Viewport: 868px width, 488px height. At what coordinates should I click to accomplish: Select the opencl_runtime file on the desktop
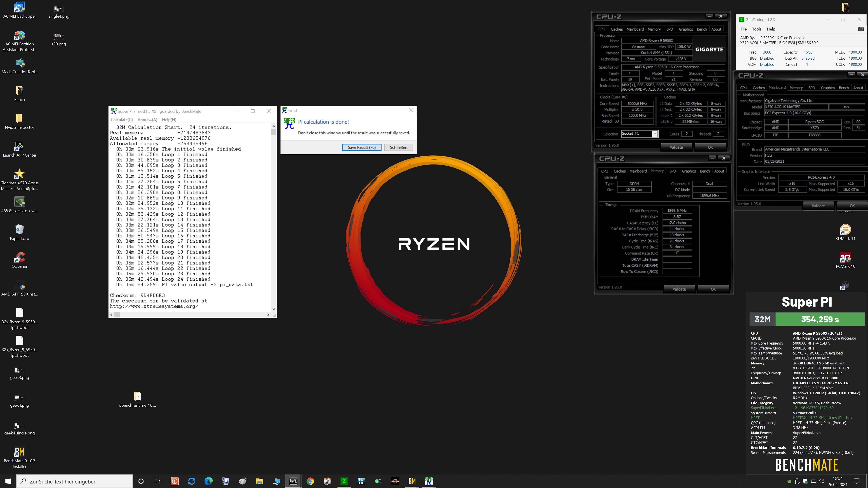click(x=137, y=399)
